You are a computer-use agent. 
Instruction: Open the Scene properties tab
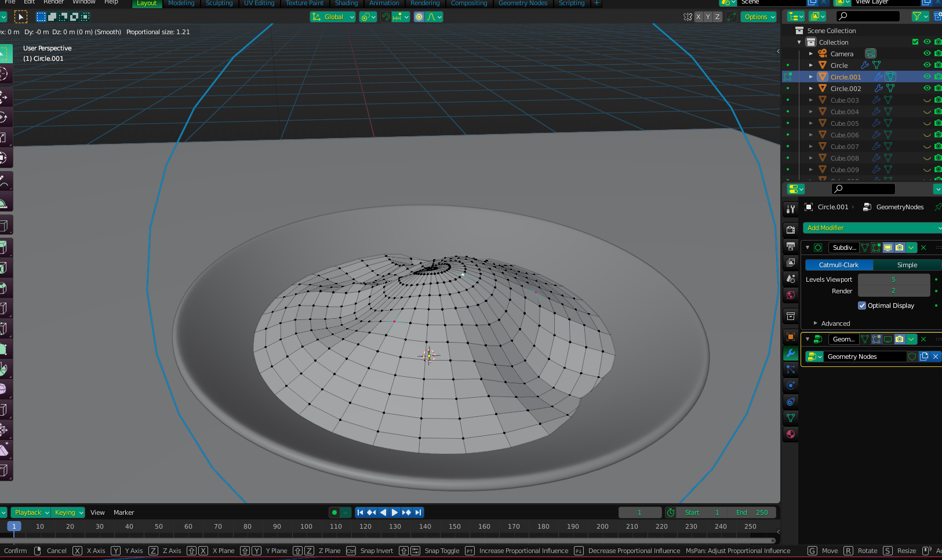791,279
